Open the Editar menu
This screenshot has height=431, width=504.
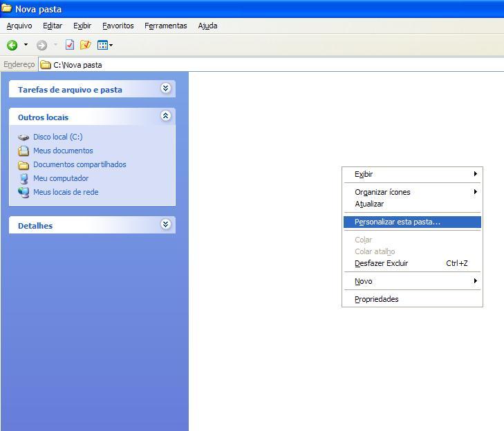[x=53, y=26]
